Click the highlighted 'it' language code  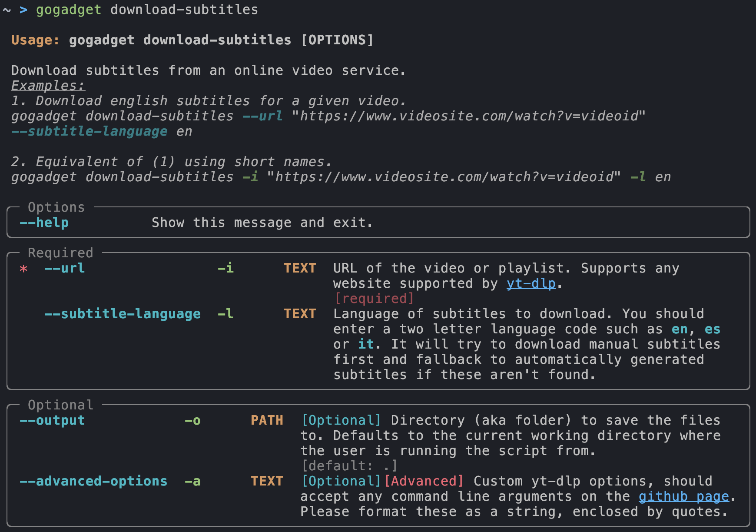(366, 344)
